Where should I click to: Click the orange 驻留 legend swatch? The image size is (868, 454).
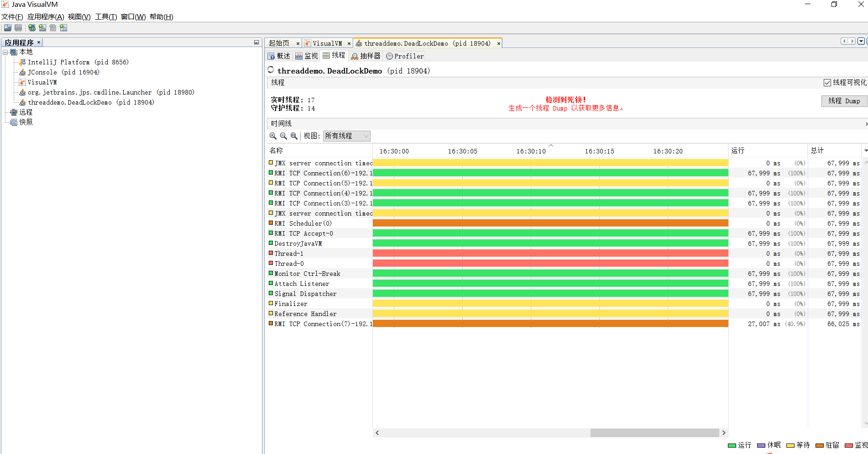(820, 446)
